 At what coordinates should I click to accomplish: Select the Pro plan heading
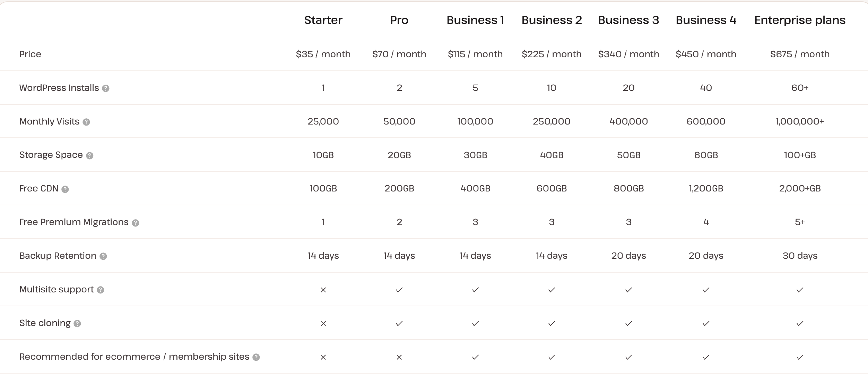click(x=399, y=20)
